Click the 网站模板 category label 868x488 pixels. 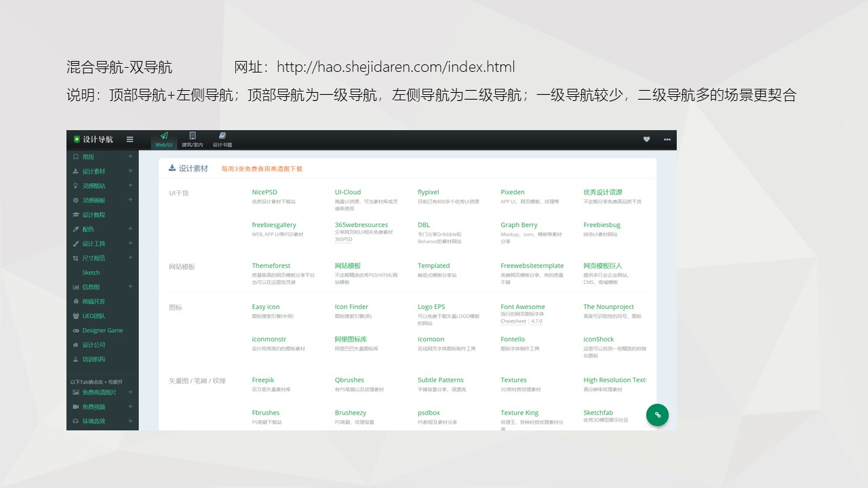pos(182,267)
